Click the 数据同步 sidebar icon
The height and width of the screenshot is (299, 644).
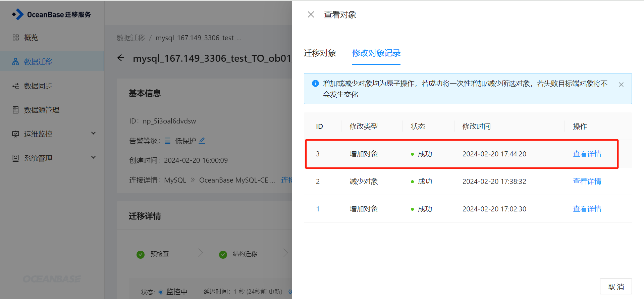15,86
